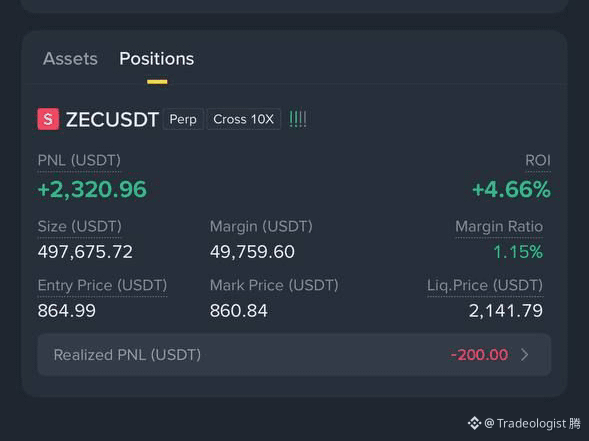The height and width of the screenshot is (441, 589).
Task: Click the red S short-position icon
Action: click(48, 119)
